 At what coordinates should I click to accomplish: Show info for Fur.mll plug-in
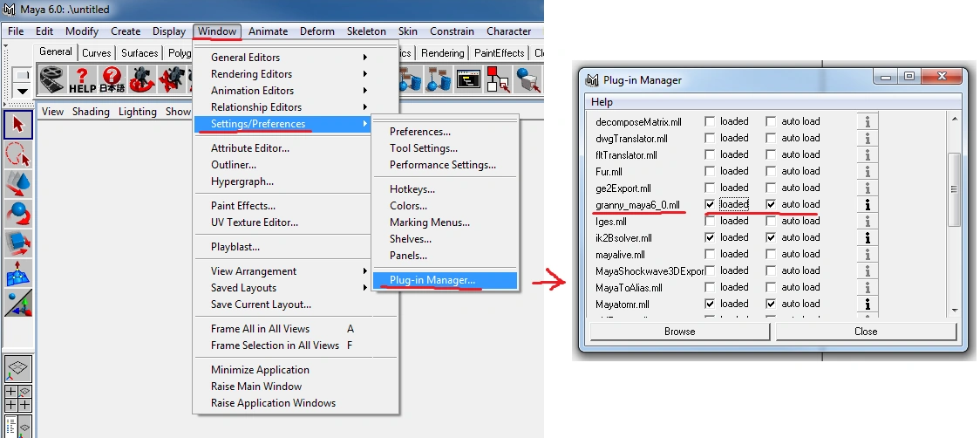click(x=867, y=171)
